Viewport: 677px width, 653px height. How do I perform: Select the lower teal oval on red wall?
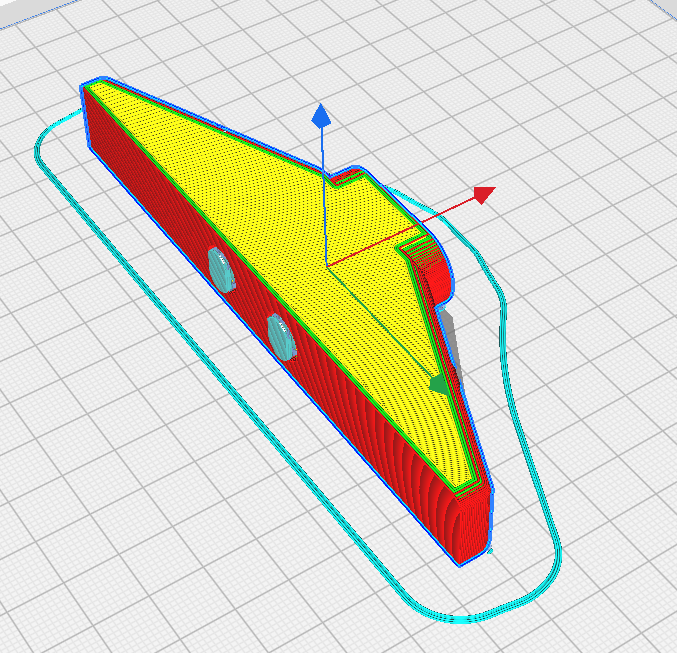[x=282, y=337]
